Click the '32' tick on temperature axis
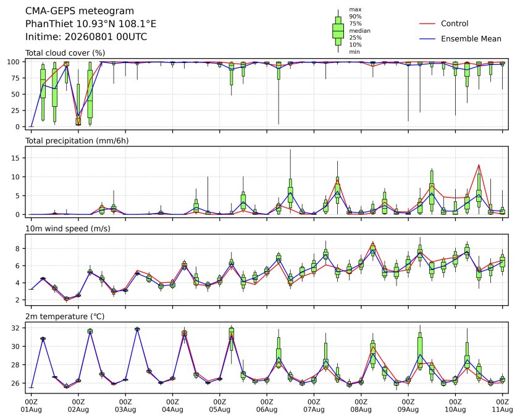The image size is (520, 420). [x=16, y=328]
